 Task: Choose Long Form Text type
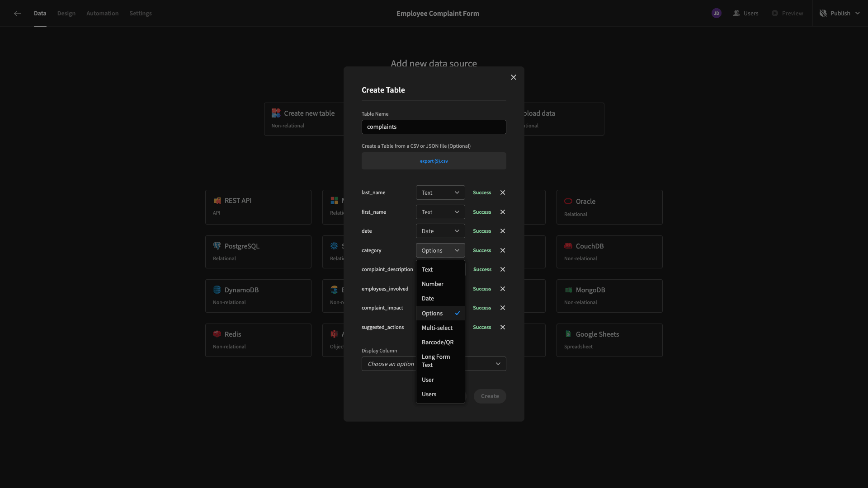[440, 361]
